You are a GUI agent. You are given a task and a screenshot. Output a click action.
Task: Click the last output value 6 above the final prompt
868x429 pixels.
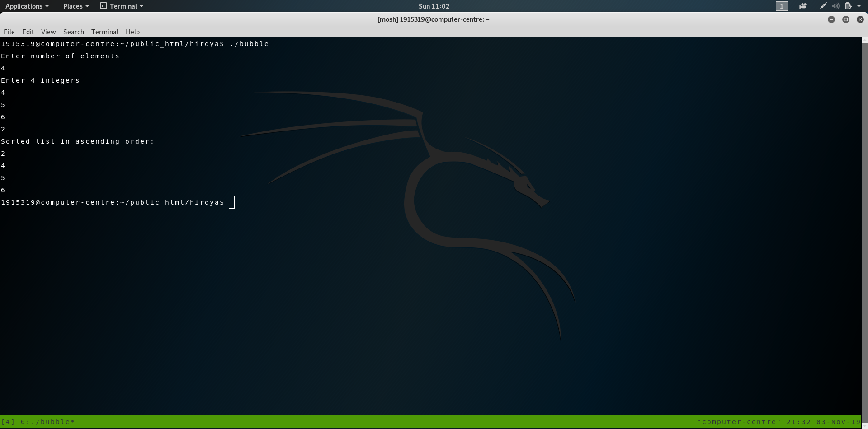[3, 190]
